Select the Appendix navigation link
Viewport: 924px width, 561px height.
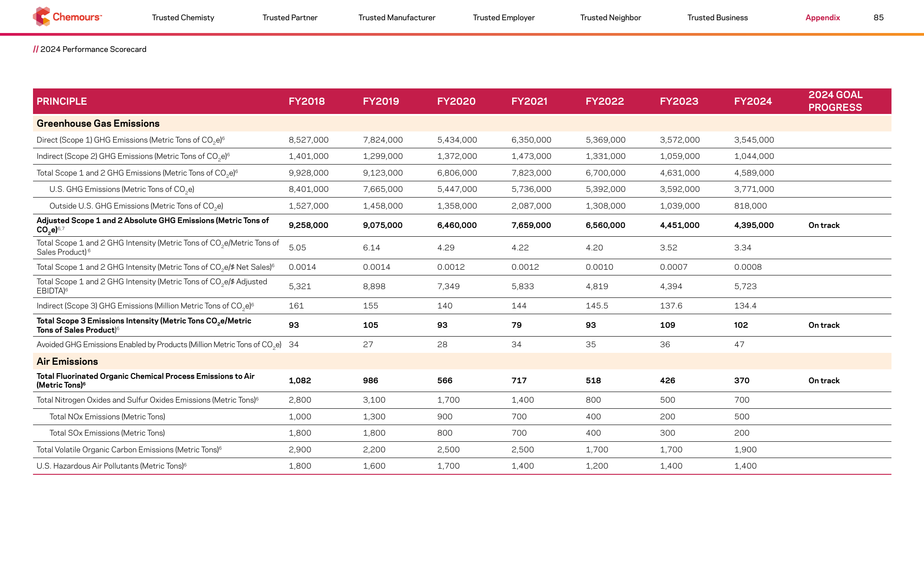[823, 18]
